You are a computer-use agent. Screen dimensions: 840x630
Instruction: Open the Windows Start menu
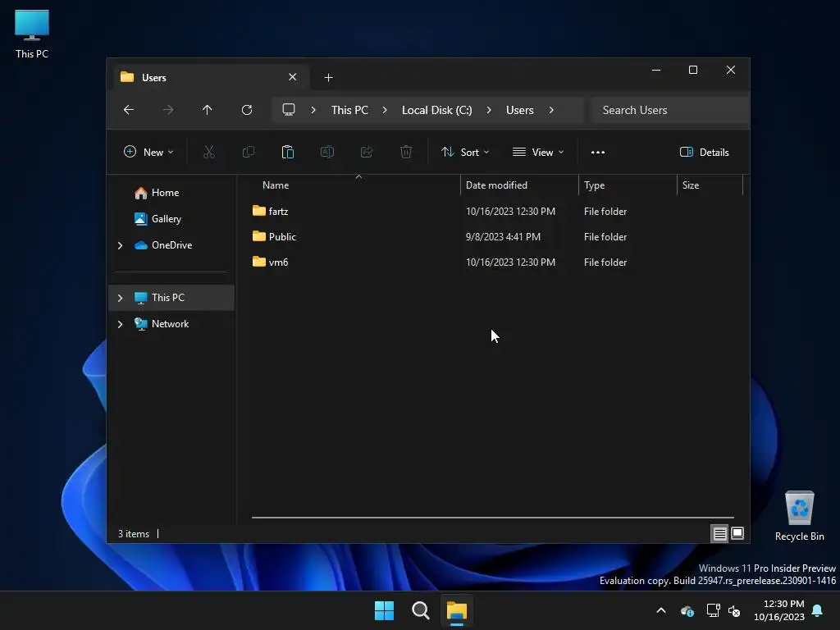coord(384,610)
